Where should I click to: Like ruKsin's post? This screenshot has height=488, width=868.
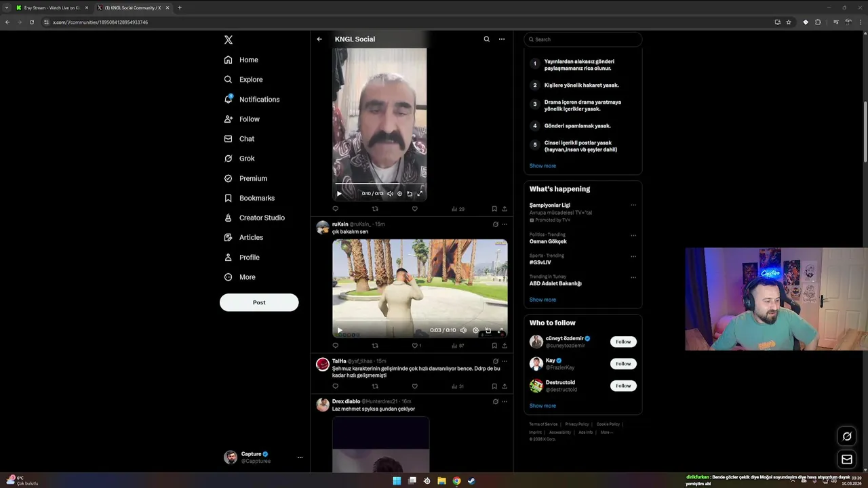click(415, 346)
